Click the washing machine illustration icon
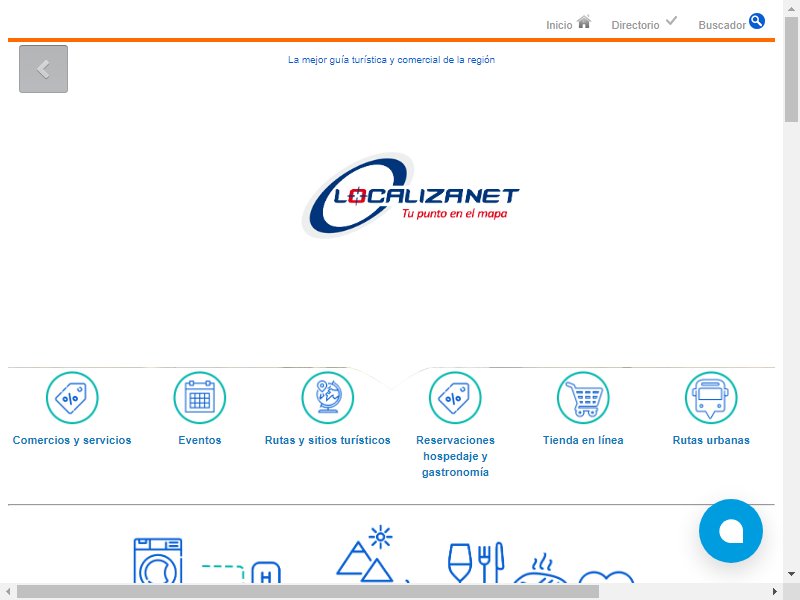 click(x=158, y=560)
